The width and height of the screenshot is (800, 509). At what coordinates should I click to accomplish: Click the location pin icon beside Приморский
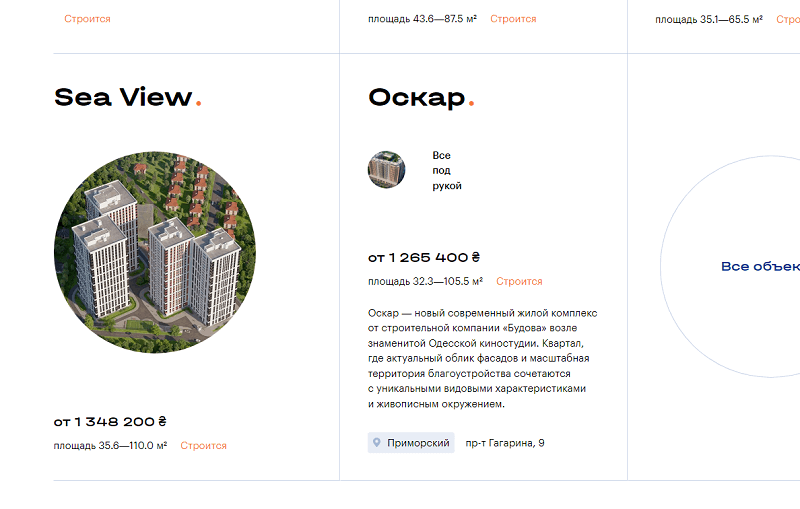point(377,443)
